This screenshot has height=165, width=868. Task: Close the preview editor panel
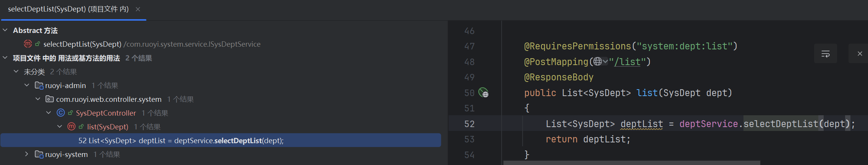[860, 54]
